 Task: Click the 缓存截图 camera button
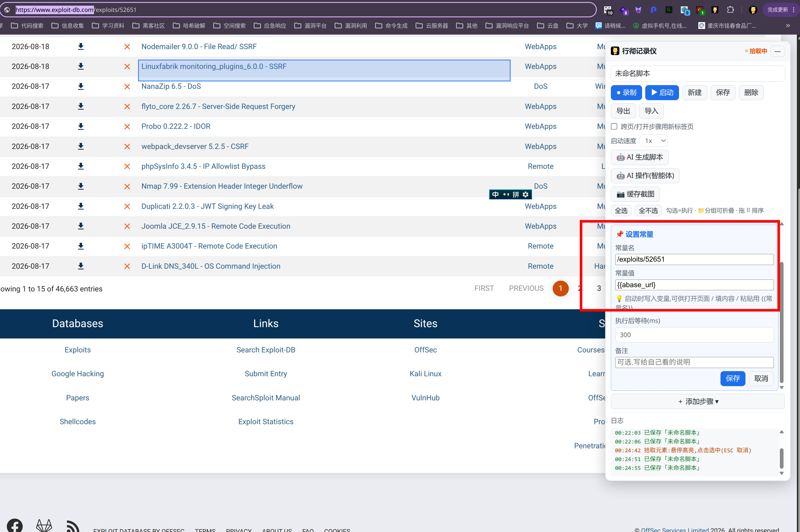(635, 194)
